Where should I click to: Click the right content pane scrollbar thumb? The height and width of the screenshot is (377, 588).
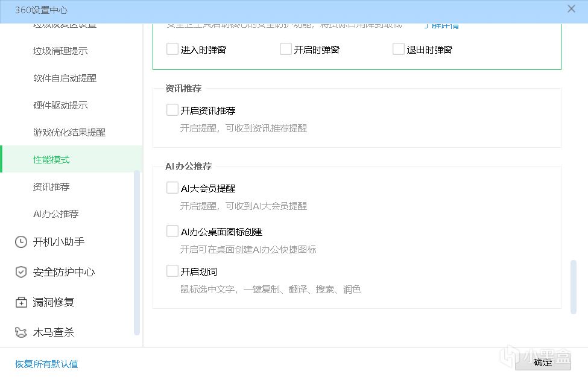pos(573,287)
